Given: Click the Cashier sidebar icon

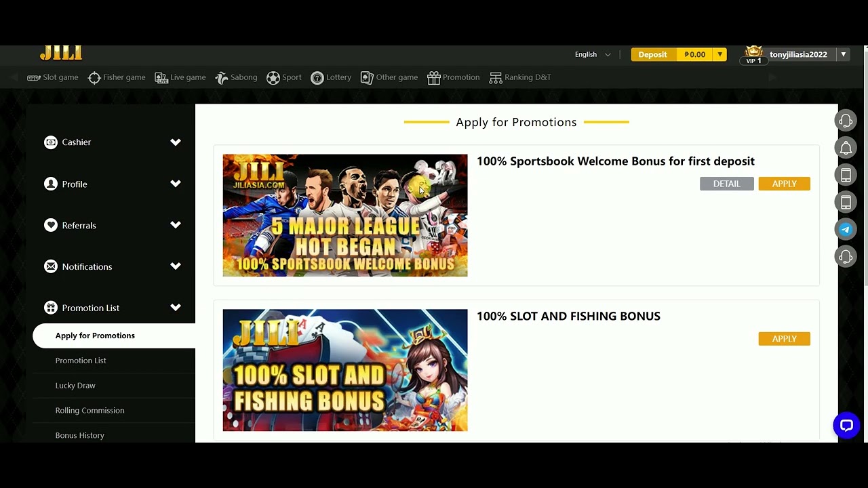Looking at the screenshot, I should point(51,142).
